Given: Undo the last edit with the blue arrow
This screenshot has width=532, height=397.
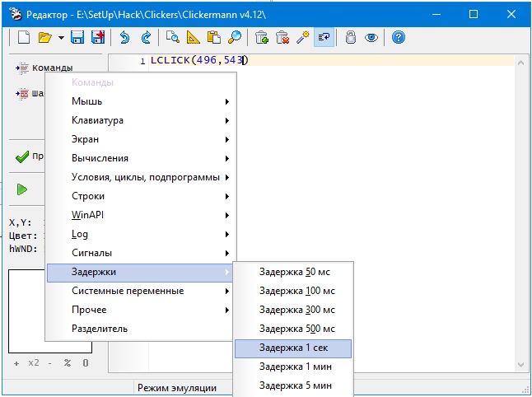Looking at the screenshot, I should click(x=125, y=37).
